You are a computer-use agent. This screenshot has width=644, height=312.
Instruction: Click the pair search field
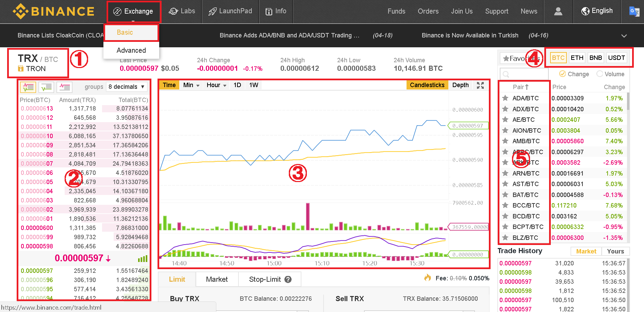(524, 74)
